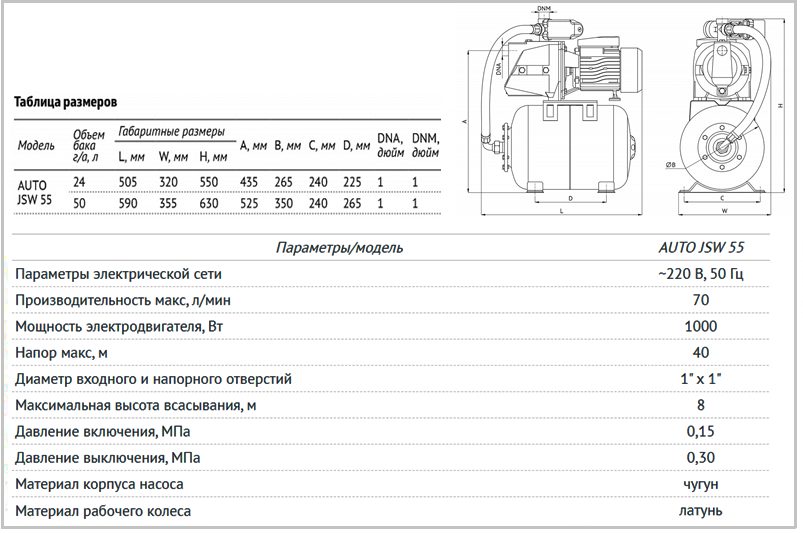Click the 'C, мм' column header
Screen dimensions: 803x533
pyautogui.click(x=322, y=146)
